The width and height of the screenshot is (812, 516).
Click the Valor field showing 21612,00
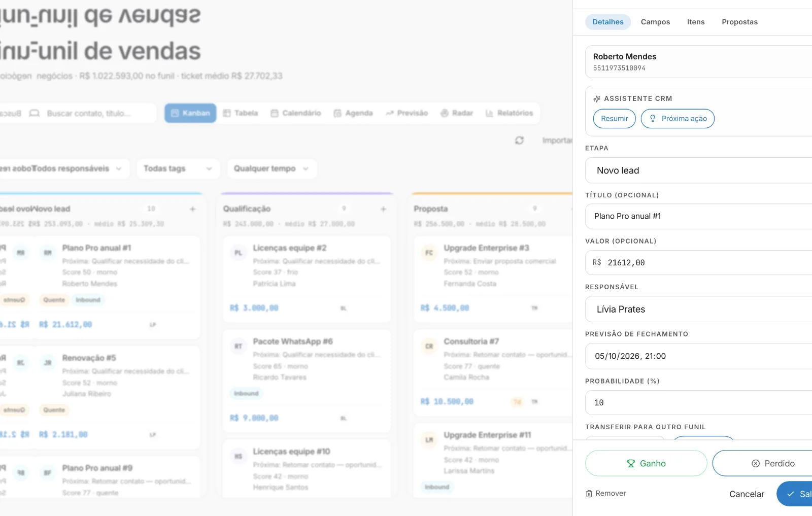[699, 262]
